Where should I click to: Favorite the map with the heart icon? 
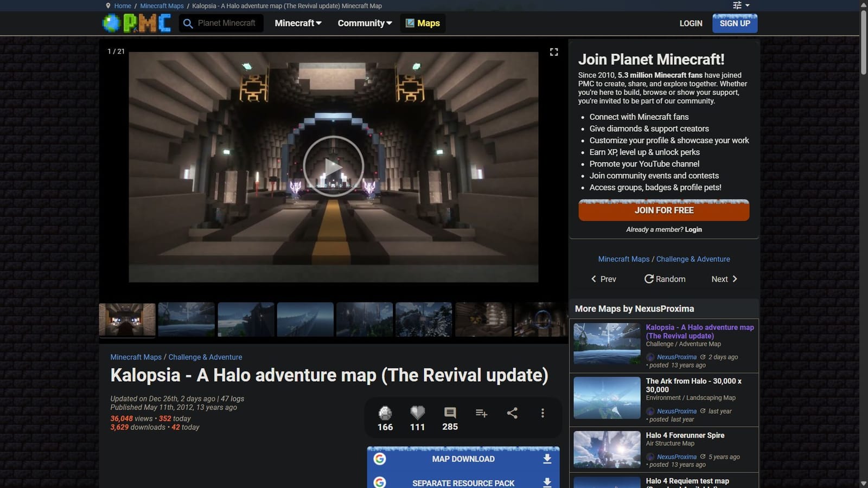pos(417,413)
